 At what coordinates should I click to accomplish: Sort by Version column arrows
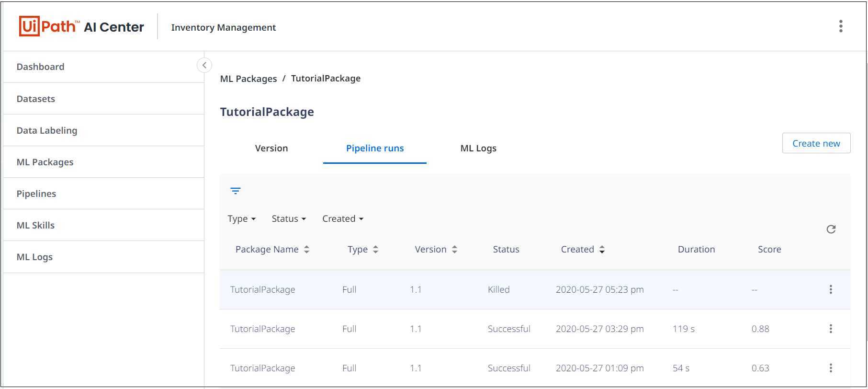point(455,249)
